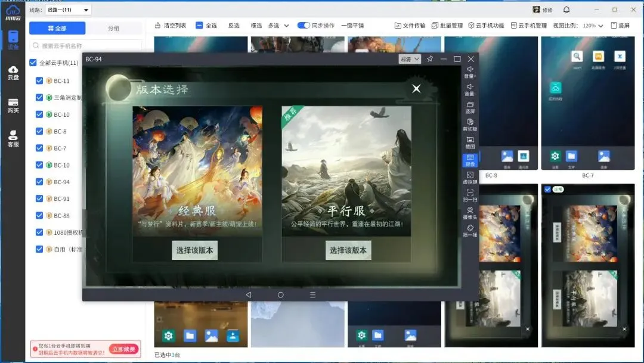This screenshot has height=363, width=644.
Task: Click 音量+ volume up in BC-94 sidebar
Action: 470,72
